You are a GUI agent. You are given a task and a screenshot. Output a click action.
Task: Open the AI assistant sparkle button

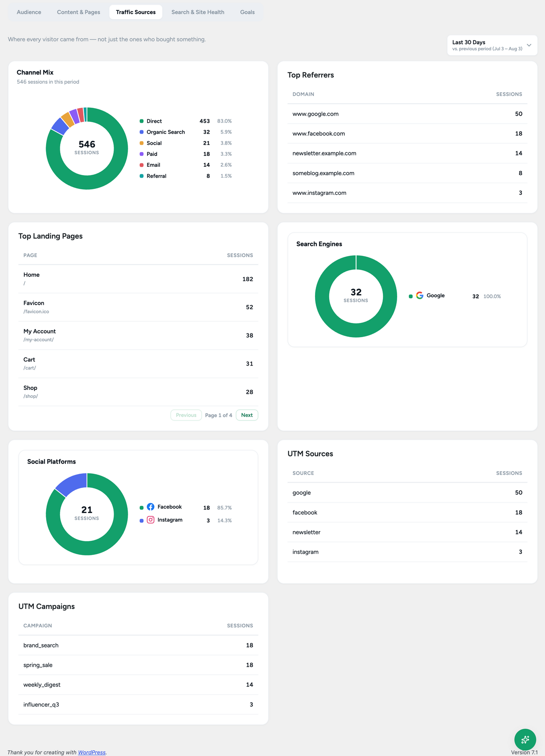click(525, 739)
